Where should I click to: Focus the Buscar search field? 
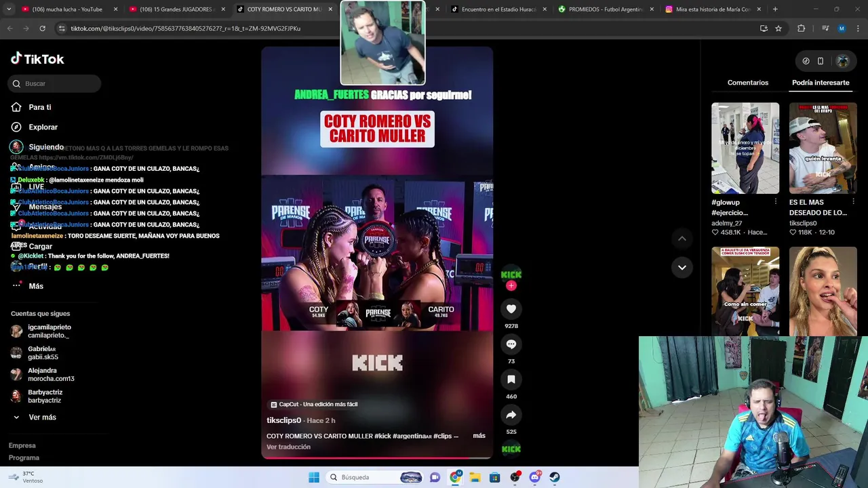pos(54,83)
